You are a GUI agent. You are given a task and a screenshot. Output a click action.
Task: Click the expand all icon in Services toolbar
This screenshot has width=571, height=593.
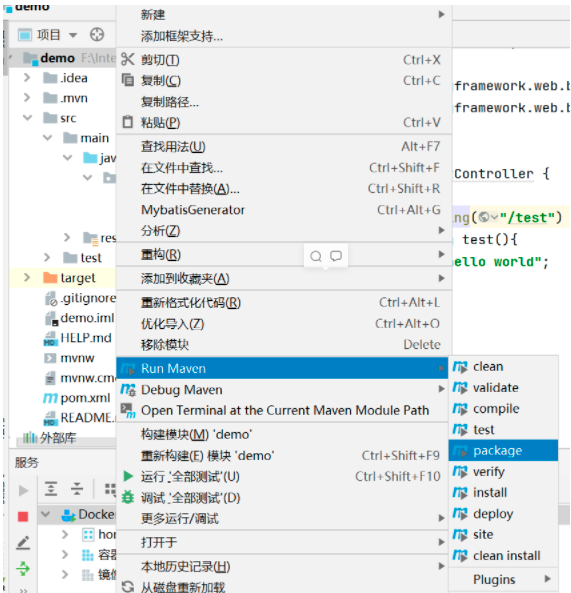[x=51, y=489]
